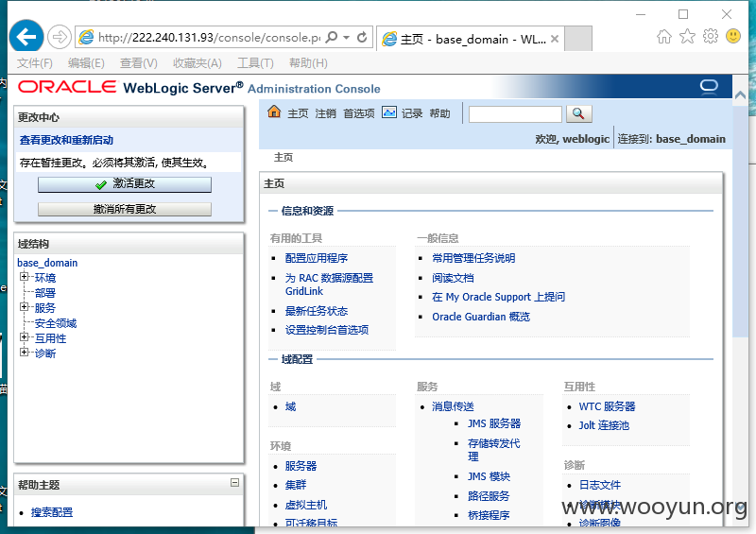Open the 虚拟主机 link
The height and width of the screenshot is (534, 756).
[306, 505]
